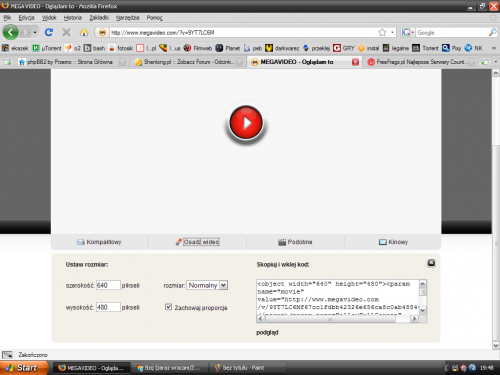Click the search magnifier in the Google box
500x375 pixels.
tap(492, 32)
